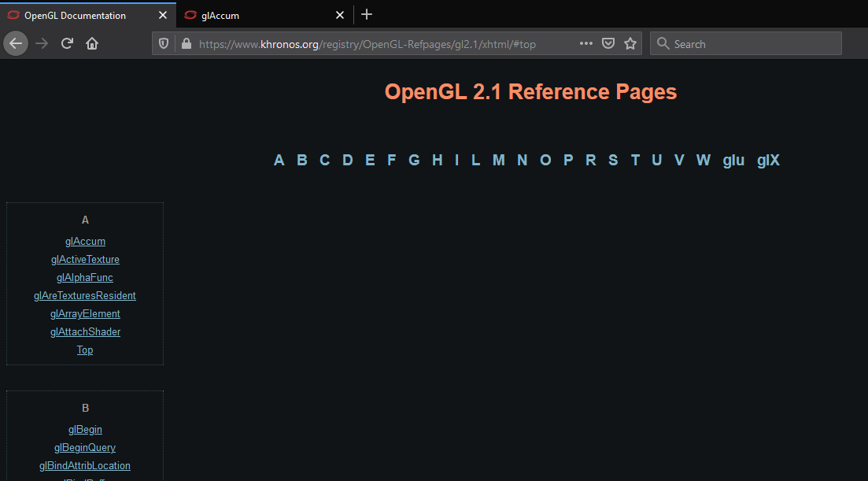Open page actions three-dot menu

tap(585, 43)
